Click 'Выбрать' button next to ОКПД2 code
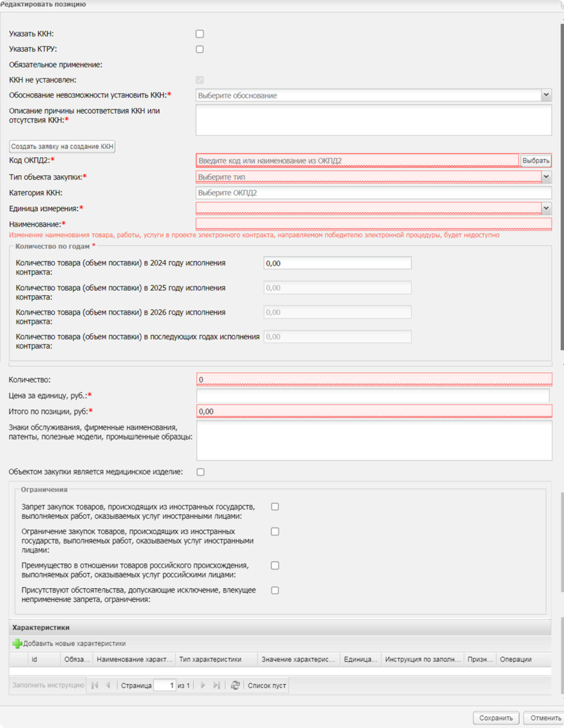Image resolution: width=564 pixels, height=728 pixels. pyautogui.click(x=536, y=160)
